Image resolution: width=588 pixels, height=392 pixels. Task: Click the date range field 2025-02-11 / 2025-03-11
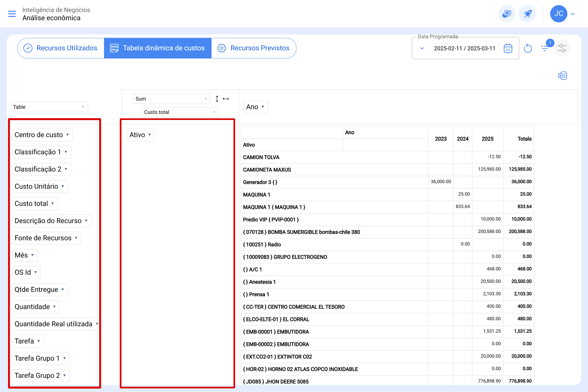pyautogui.click(x=464, y=48)
